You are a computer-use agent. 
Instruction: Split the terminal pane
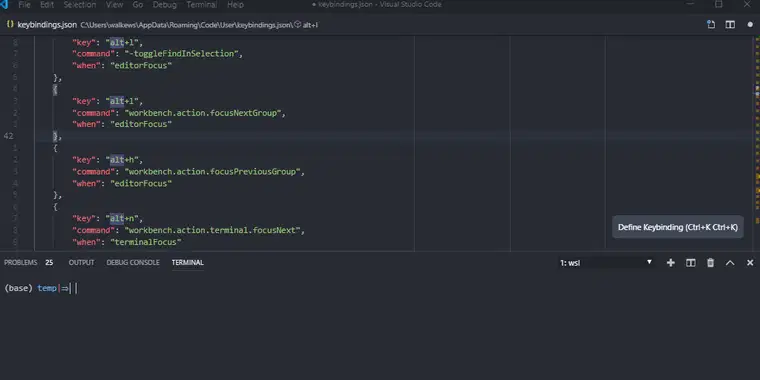click(x=691, y=263)
